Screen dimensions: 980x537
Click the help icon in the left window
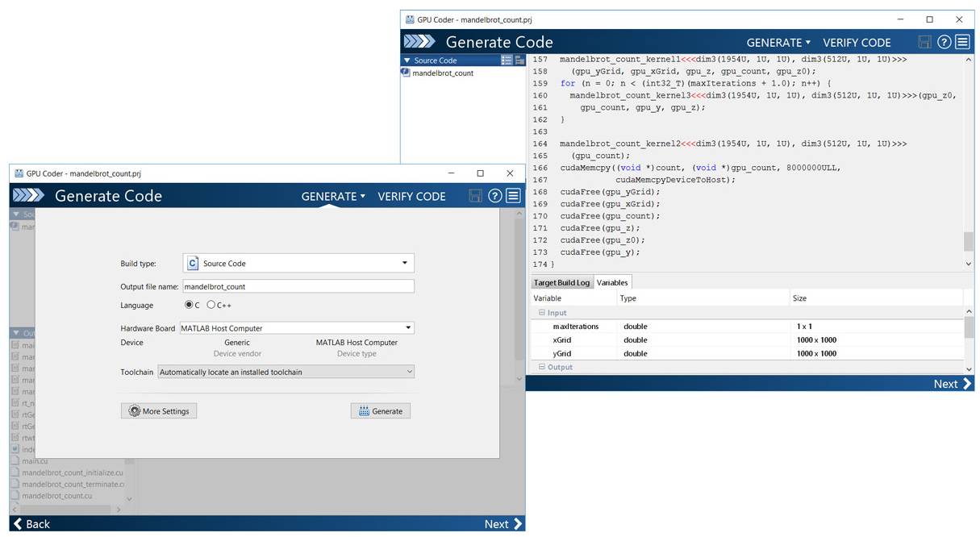pos(495,196)
